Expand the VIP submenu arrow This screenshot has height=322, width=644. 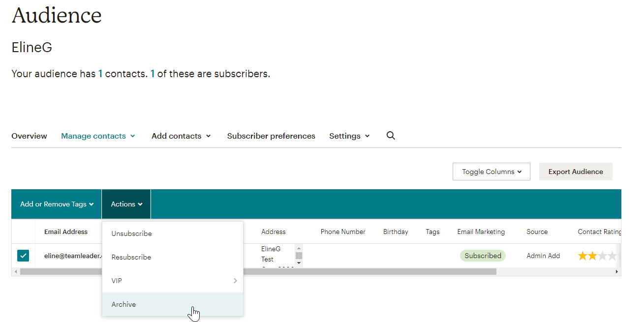235,280
